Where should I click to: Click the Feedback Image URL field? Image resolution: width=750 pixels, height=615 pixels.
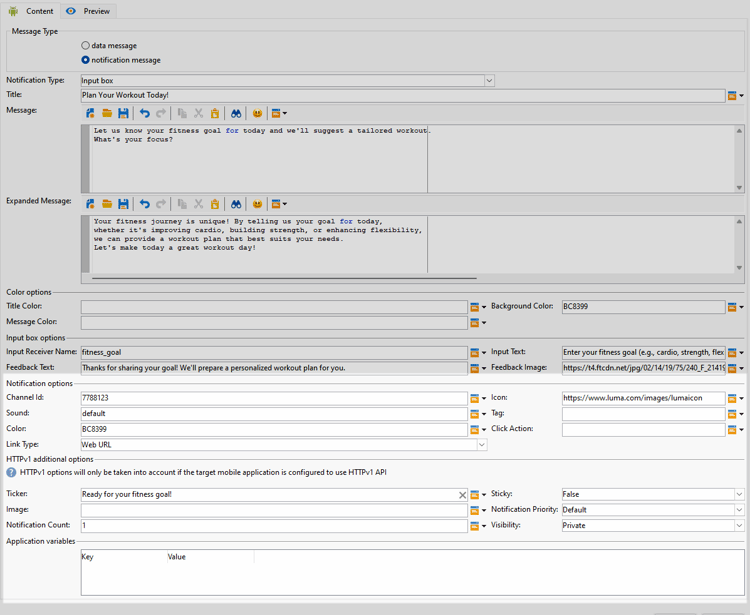click(643, 368)
